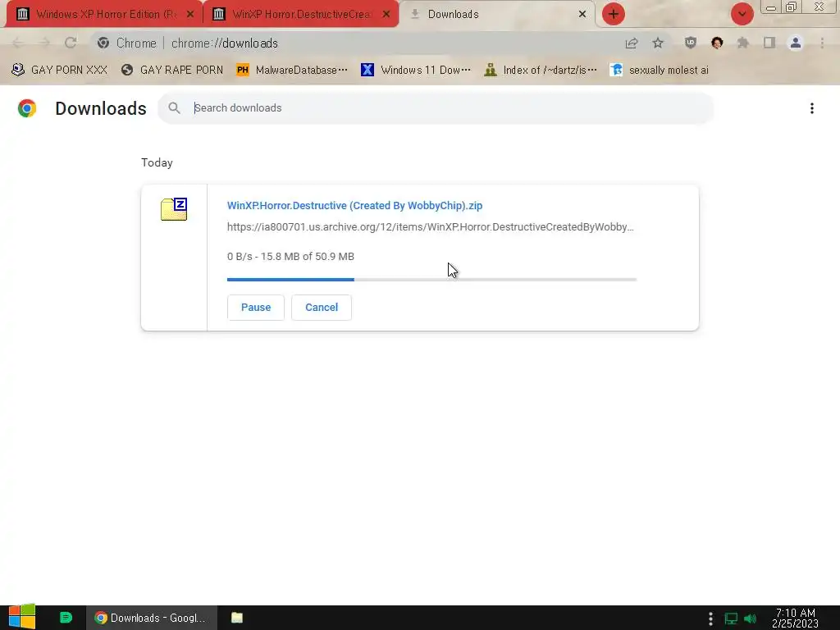Viewport: 840px width, 630px height.
Task: Follow the ia800701.us.archive.org source URL
Action: pos(430,227)
